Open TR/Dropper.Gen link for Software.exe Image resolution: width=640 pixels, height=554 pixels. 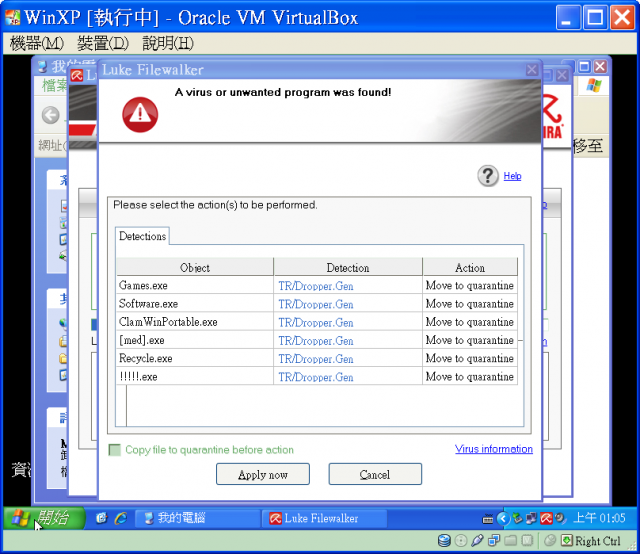[316, 304]
